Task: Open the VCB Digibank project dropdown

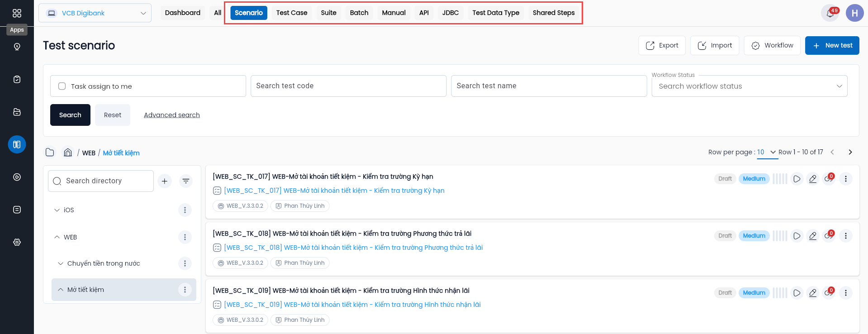Action: tap(95, 13)
